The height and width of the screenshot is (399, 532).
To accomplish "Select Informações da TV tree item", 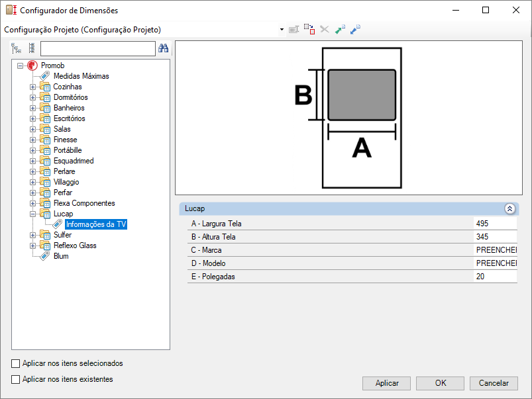I will (96, 224).
